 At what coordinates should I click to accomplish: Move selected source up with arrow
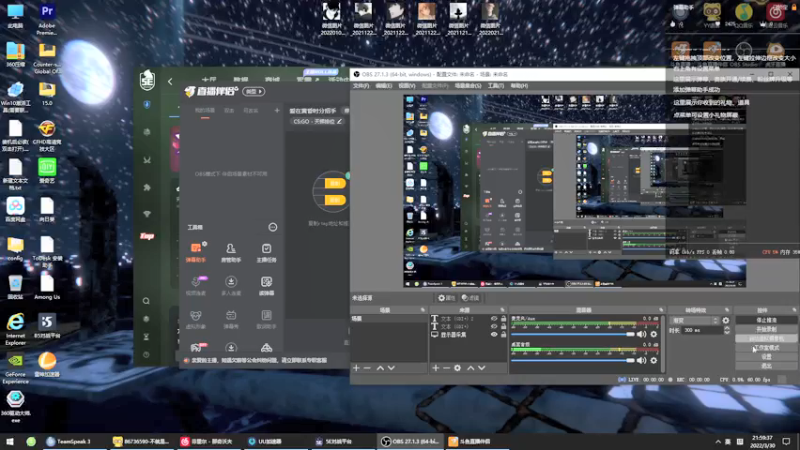click(x=472, y=368)
